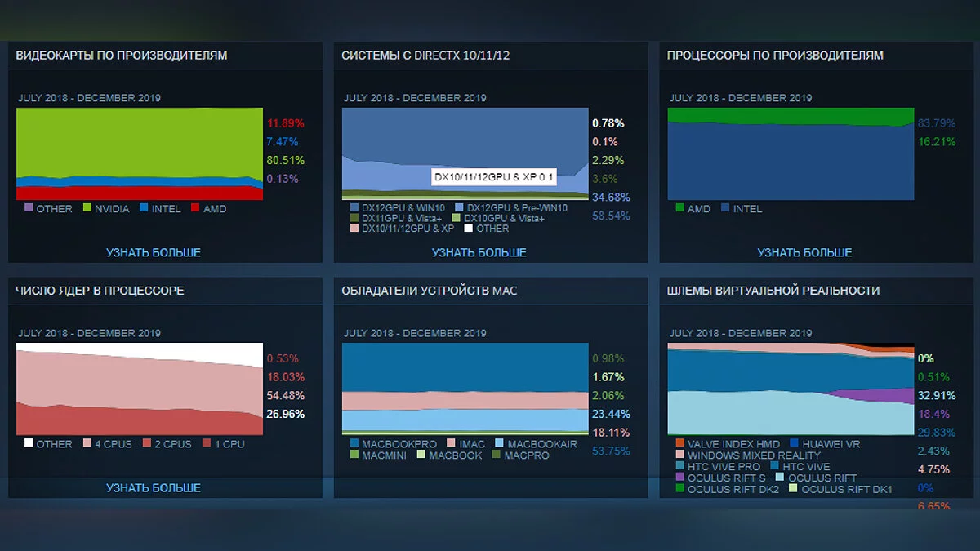
Task: Click the video cards by manufacturer area chart
Action: tap(140, 153)
